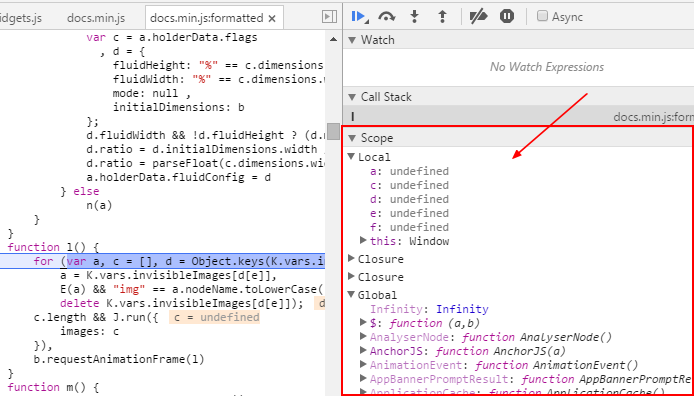Click the inline 'c = undefined' value hint
The width and height of the screenshot is (694, 396).
215,317
